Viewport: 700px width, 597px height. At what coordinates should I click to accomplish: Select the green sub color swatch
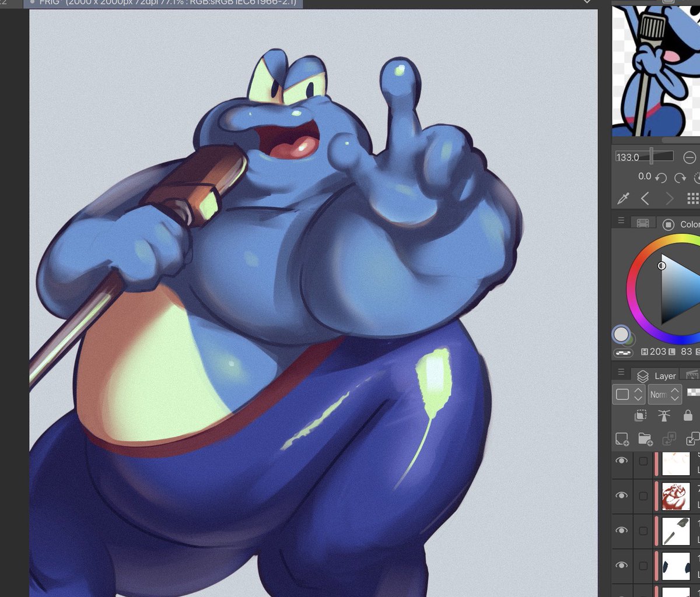click(x=632, y=340)
